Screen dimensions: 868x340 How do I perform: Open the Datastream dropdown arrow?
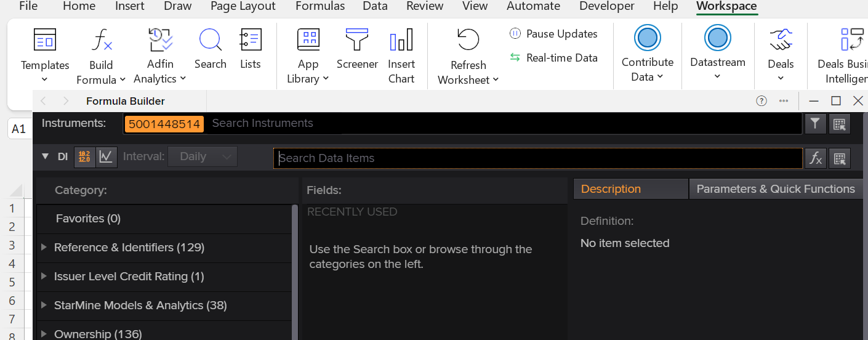pyautogui.click(x=717, y=77)
